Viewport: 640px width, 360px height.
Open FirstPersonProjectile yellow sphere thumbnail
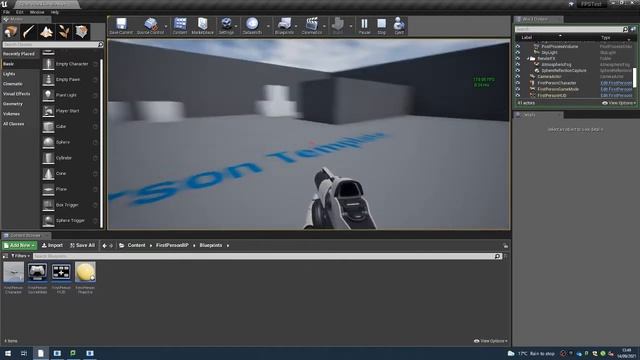pos(85,272)
